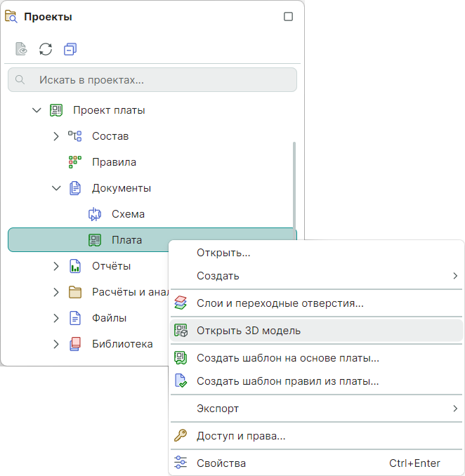Click the panel maximize square icon
The width and height of the screenshot is (465, 476).
[288, 17]
